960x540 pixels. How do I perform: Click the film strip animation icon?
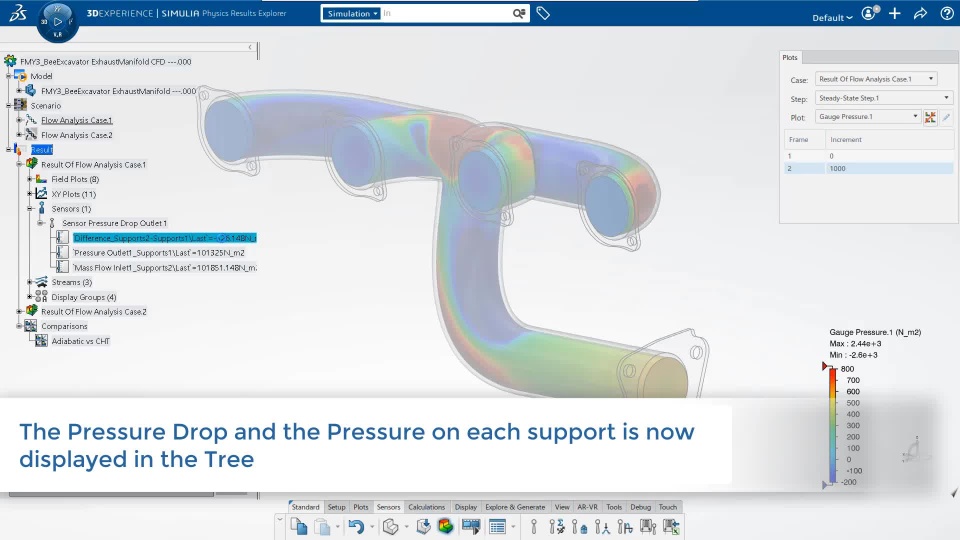[x=471, y=526]
